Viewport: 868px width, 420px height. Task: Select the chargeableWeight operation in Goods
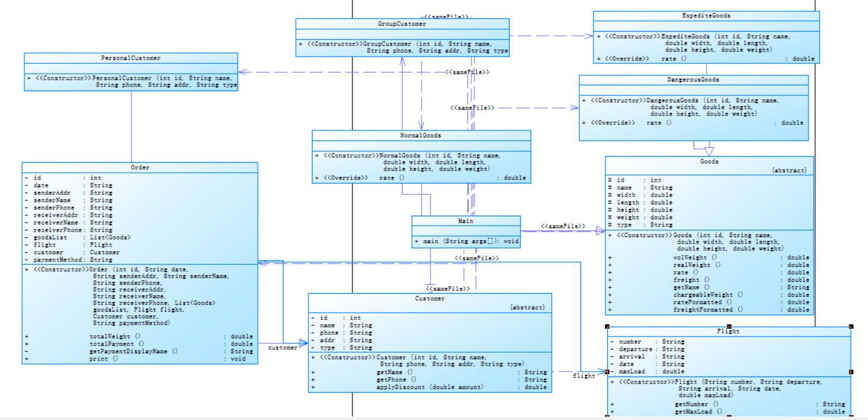tap(708, 294)
